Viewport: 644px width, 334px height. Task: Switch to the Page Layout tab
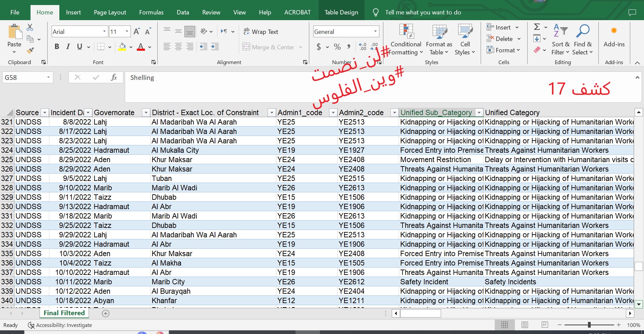(110, 12)
